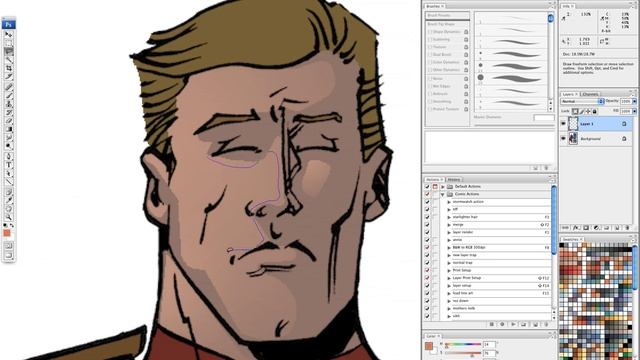
Task: Toggle Quick Mask mode in toolbar
Action: click(x=8, y=246)
